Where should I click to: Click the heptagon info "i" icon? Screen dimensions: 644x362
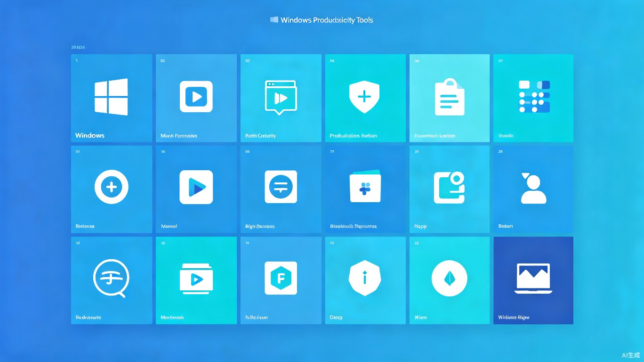[364, 278]
